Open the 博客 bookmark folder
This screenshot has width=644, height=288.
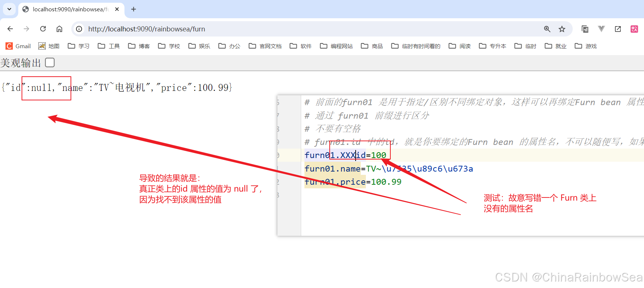(x=139, y=46)
